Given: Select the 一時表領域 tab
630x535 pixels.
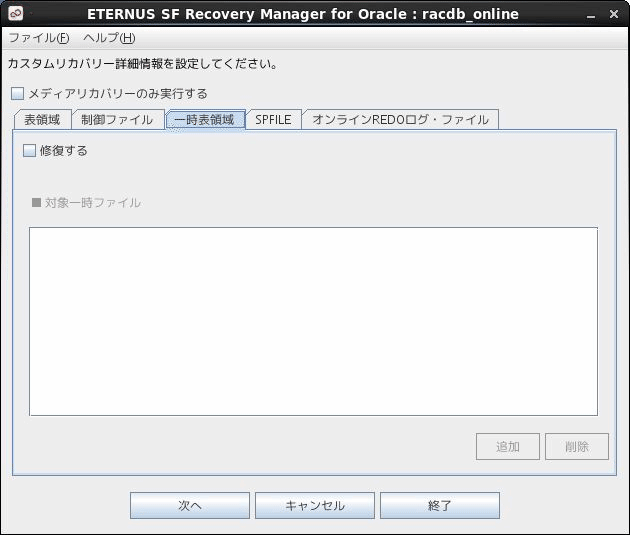Looking at the screenshot, I should tap(205, 120).
